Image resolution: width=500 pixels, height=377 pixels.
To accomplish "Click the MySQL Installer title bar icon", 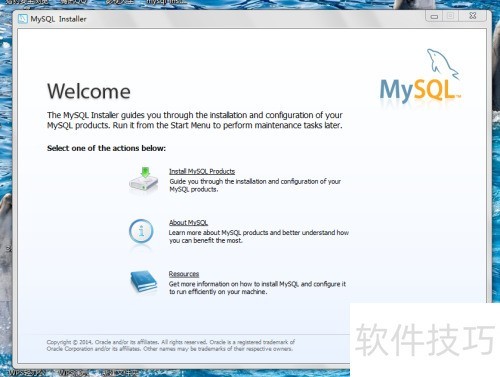I will coord(23,19).
